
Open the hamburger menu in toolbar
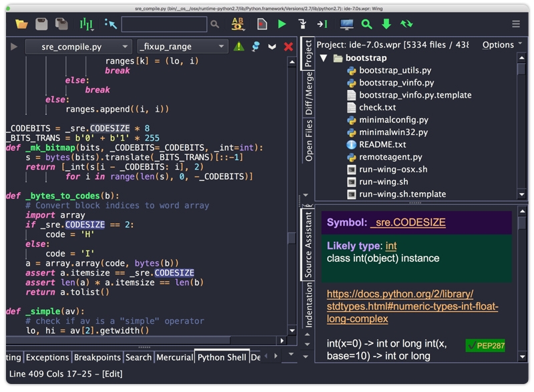pos(515,24)
